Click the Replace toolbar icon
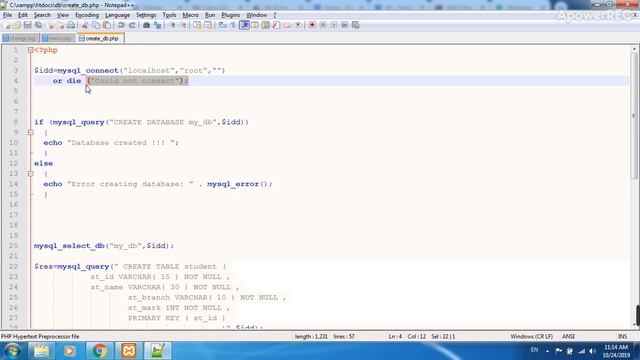This screenshot has height=360, width=640. (x=158, y=25)
